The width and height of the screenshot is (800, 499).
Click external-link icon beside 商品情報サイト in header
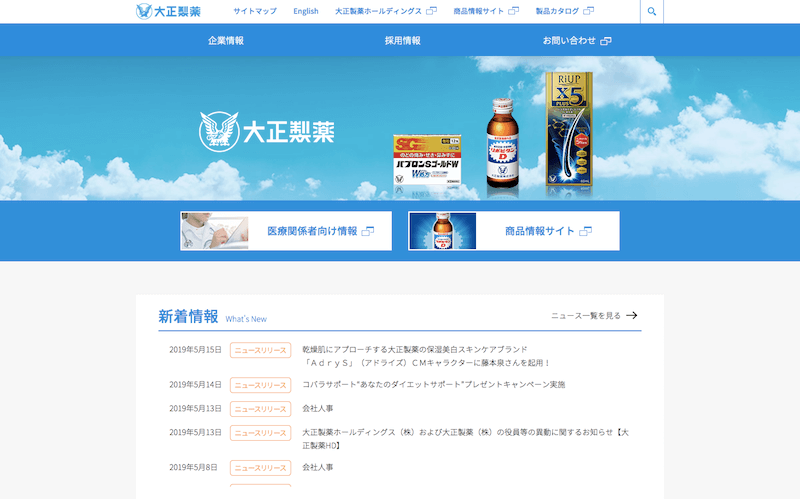514,11
